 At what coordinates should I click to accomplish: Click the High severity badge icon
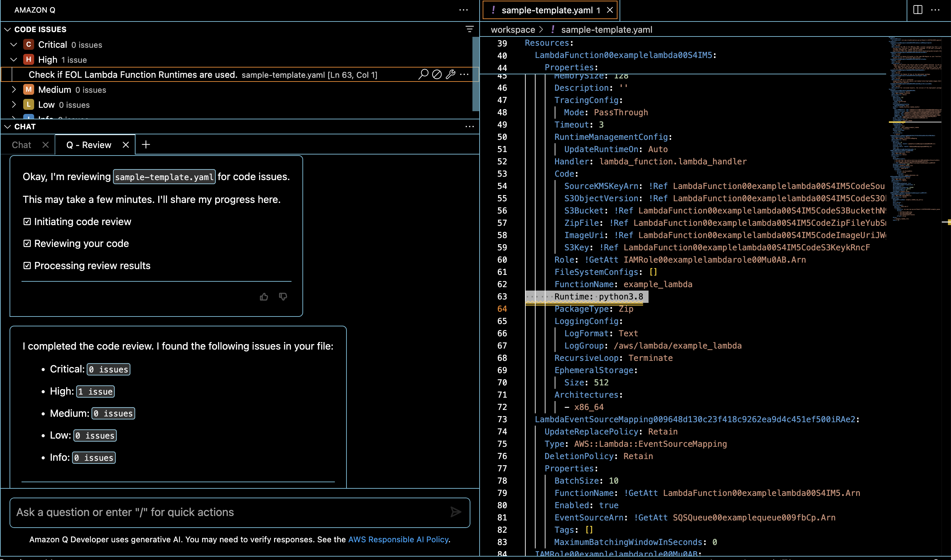(x=28, y=60)
